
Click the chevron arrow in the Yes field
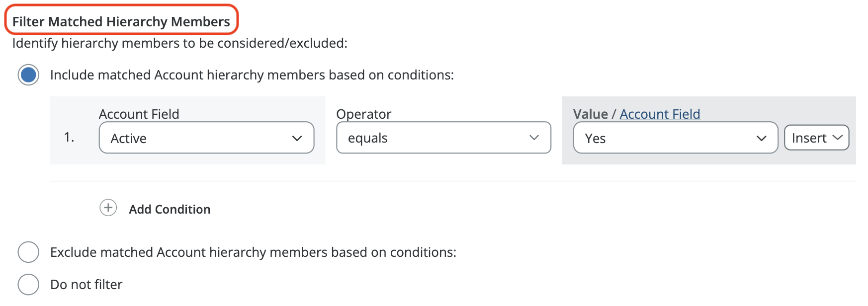coord(761,138)
